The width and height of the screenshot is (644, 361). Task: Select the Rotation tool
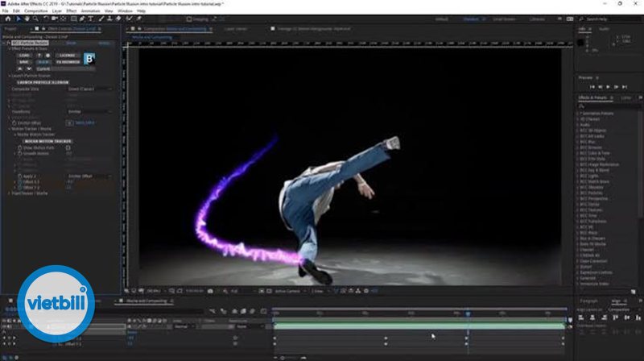pos(46,19)
